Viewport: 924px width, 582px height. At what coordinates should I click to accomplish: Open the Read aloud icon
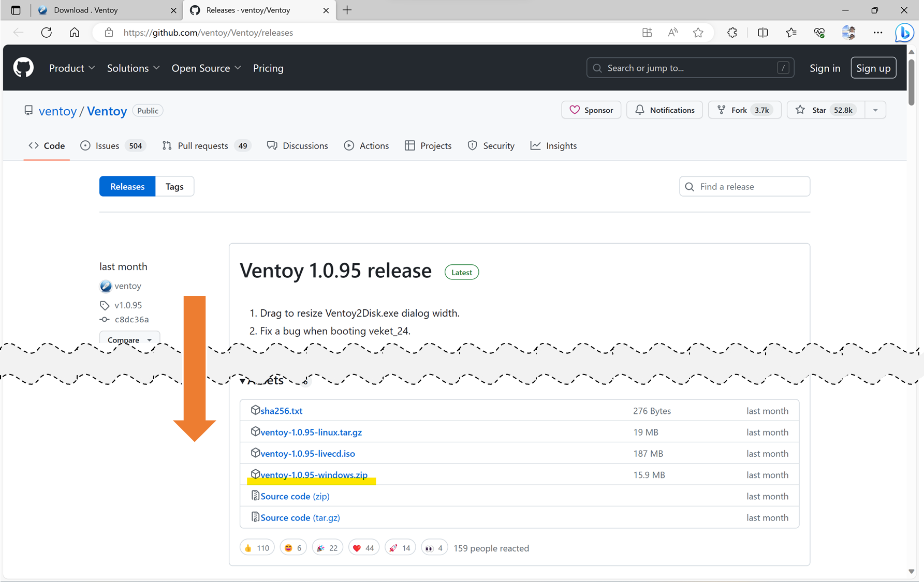[x=672, y=33]
